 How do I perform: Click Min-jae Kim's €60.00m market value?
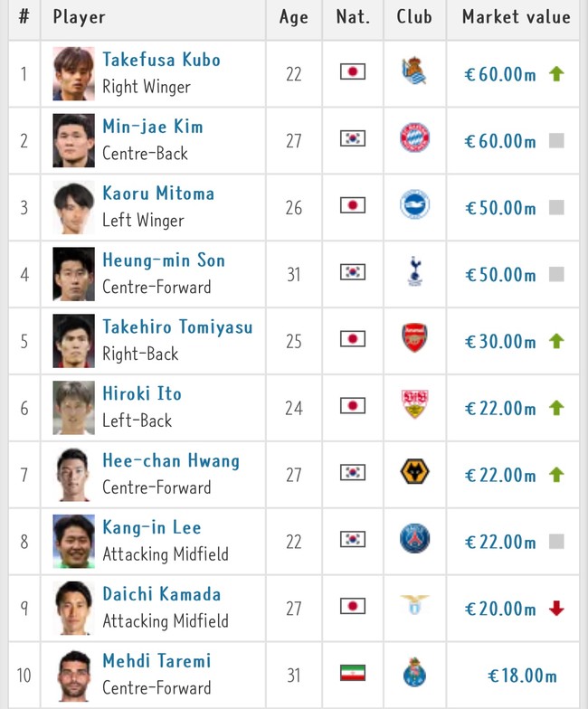point(500,141)
